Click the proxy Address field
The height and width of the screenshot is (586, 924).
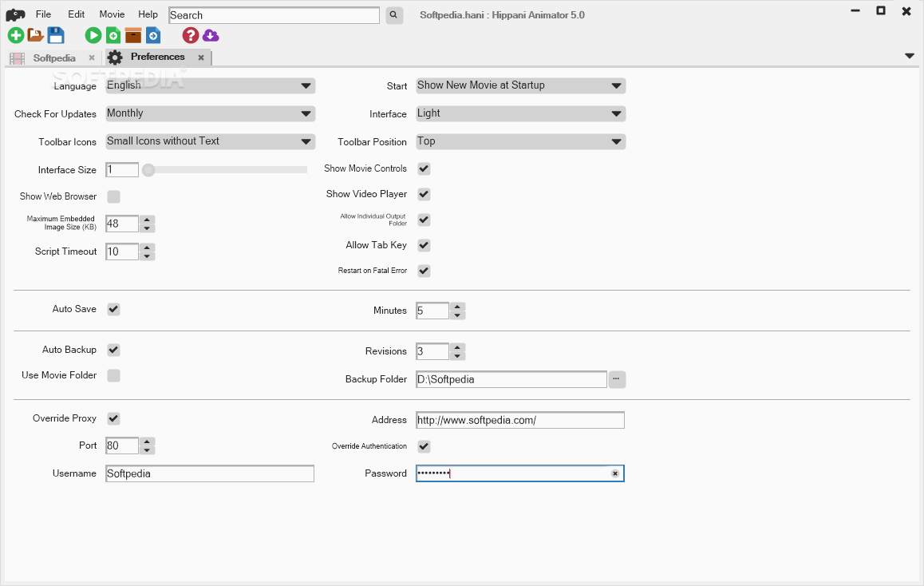pos(520,421)
